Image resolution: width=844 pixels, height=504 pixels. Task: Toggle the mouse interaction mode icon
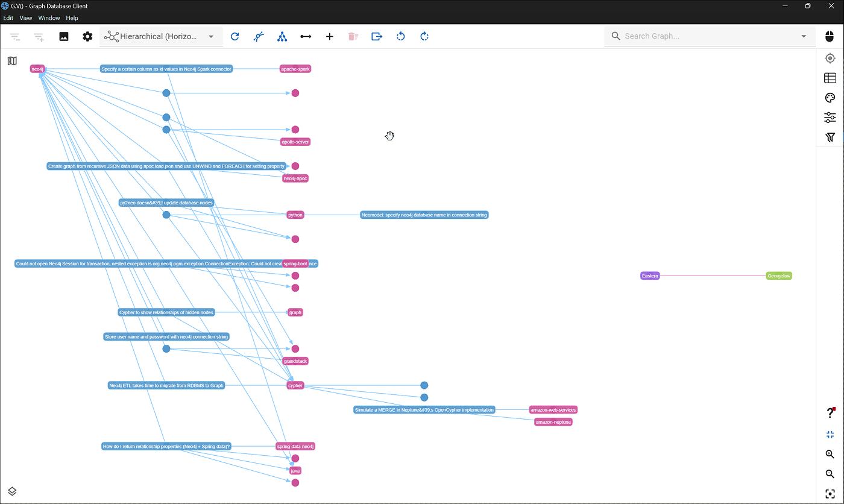830,37
